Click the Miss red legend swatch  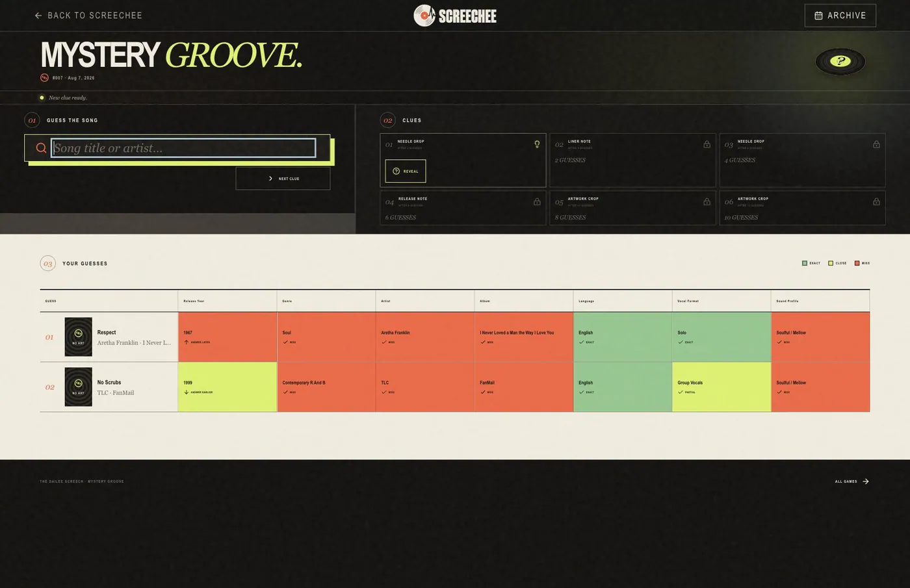857,263
